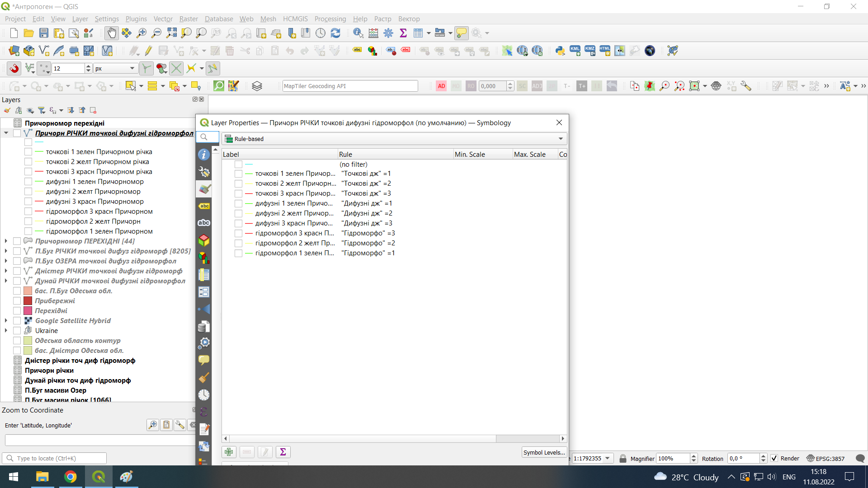The image size is (868, 488).
Task: Select the Pan Map hand tool
Action: (111, 33)
